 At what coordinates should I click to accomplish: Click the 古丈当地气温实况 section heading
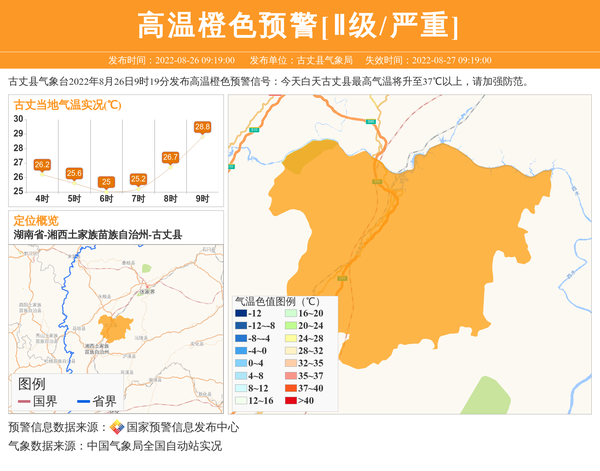tap(68, 104)
